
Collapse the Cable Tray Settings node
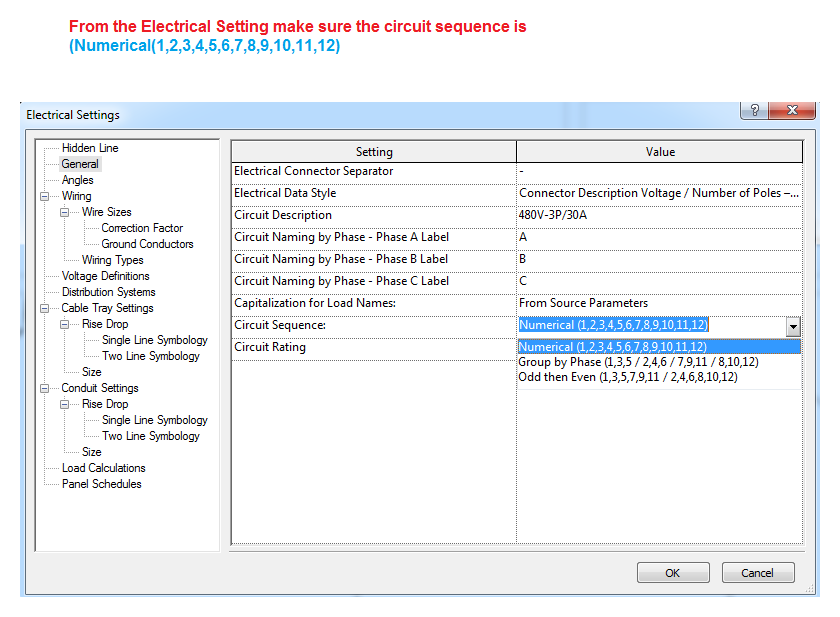[x=45, y=308]
